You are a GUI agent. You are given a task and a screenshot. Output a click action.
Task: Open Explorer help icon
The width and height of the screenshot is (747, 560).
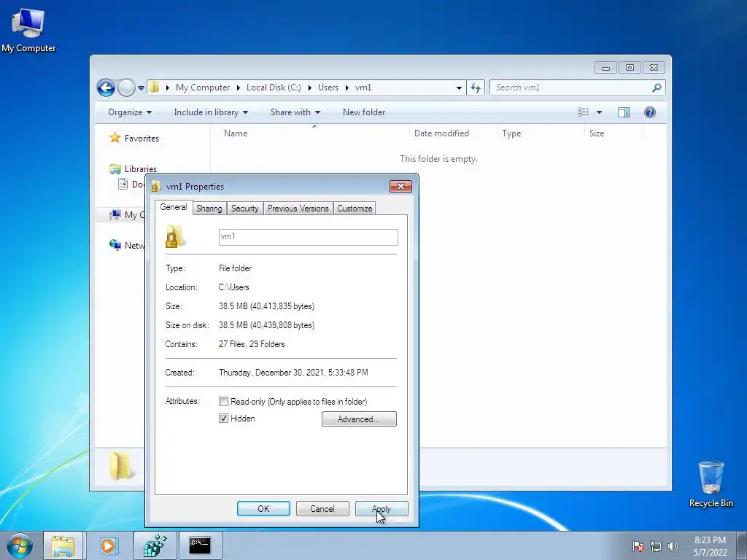[650, 112]
